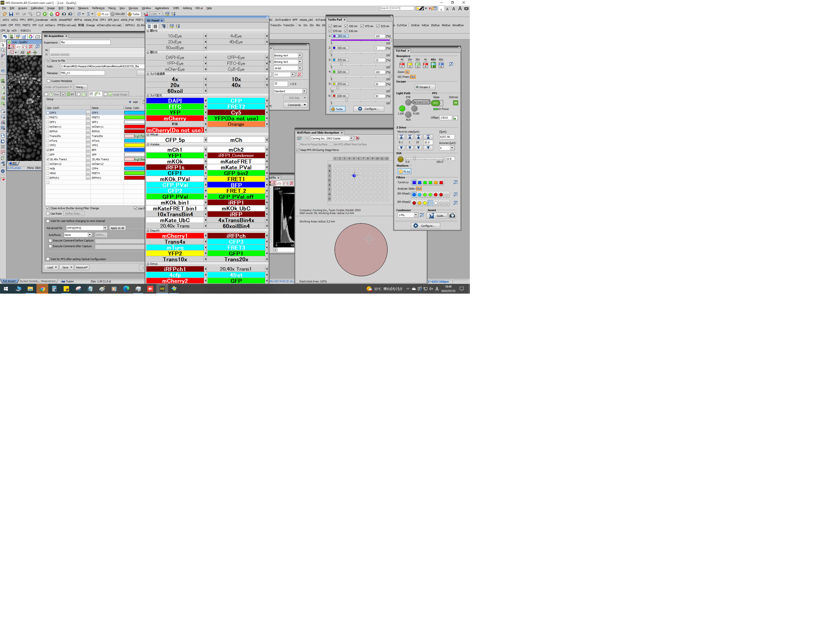The width and height of the screenshot is (832, 644).
Task: Click Z Drive up arrow for 0.1 step
Action: click(x=401, y=137)
